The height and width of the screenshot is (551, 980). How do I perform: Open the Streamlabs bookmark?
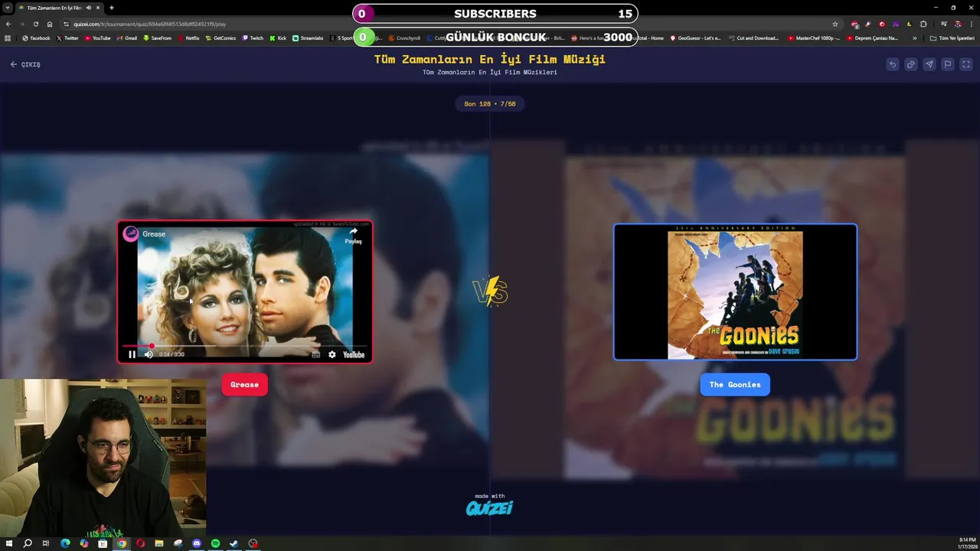(308, 37)
